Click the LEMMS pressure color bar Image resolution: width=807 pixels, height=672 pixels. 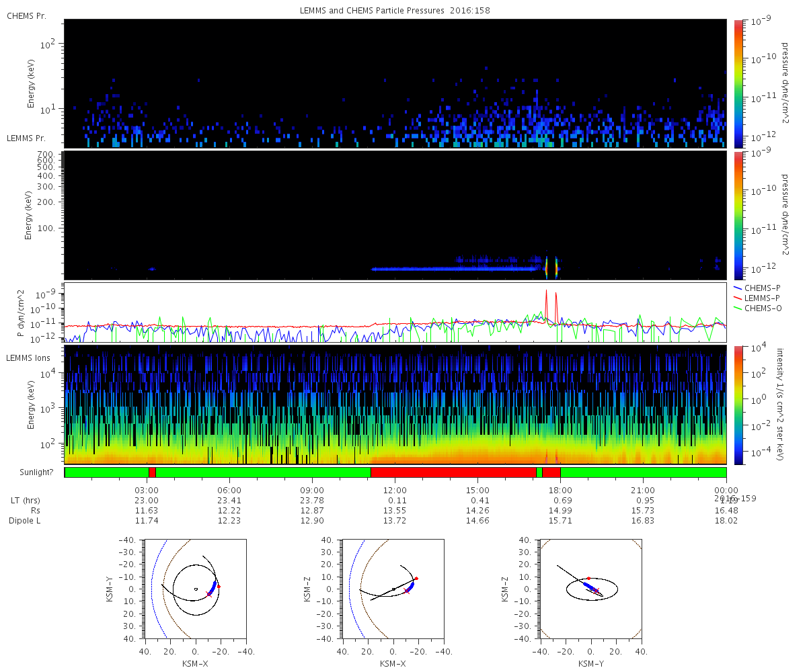click(x=738, y=215)
